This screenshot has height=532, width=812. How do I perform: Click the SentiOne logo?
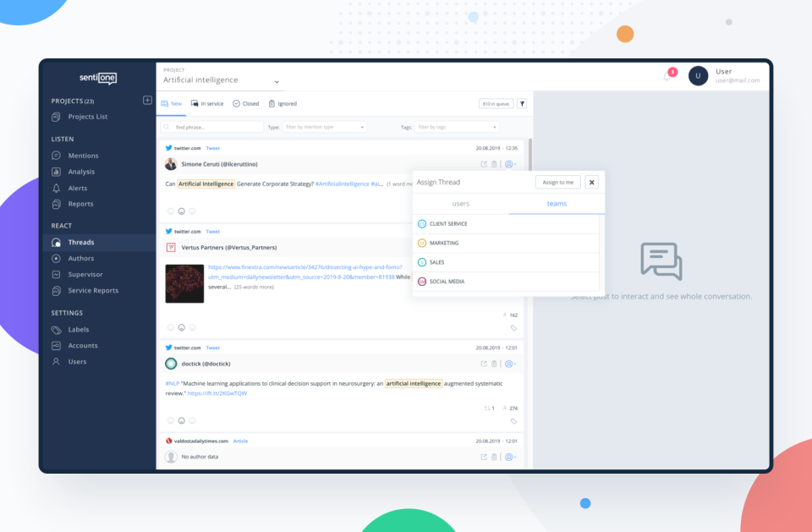point(98,78)
